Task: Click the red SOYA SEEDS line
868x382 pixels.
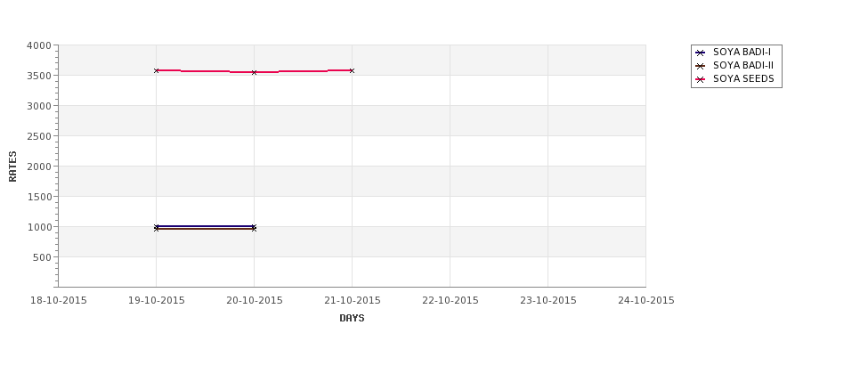Action: [x=205, y=71]
